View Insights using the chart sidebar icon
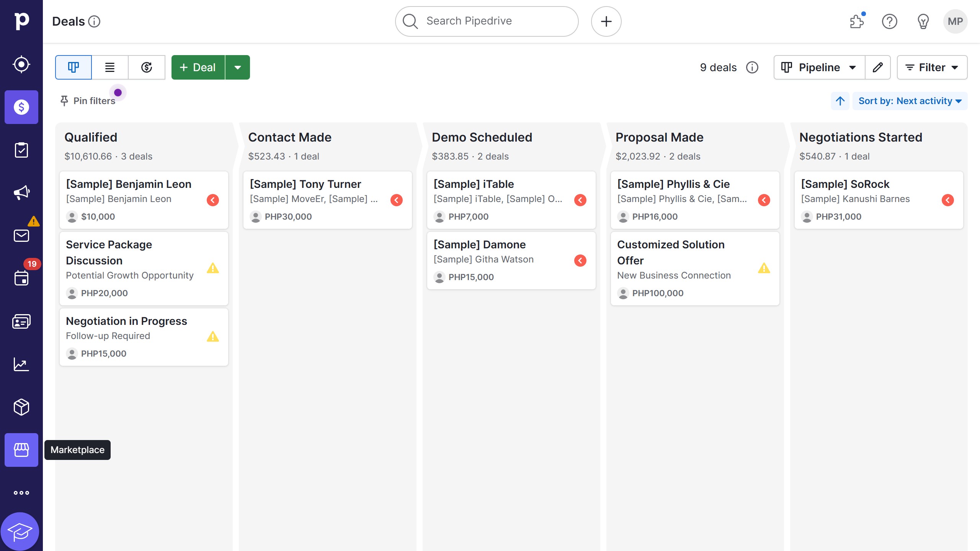This screenshot has width=980, height=551. 21,364
